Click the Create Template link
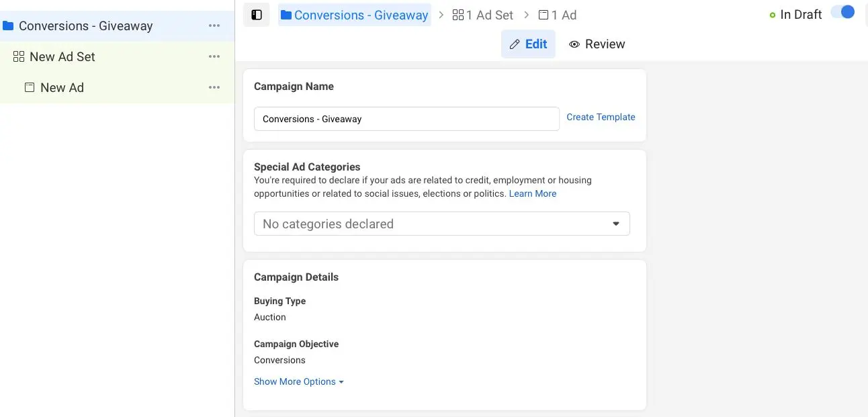 601,117
